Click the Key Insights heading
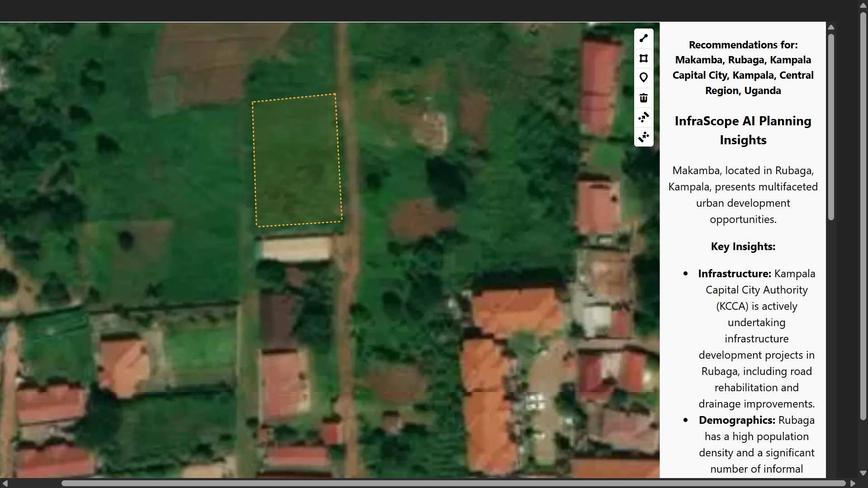 tap(743, 246)
